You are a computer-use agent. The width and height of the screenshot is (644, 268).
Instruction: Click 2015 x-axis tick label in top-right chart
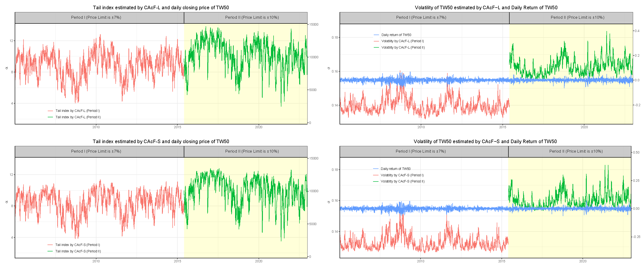pyautogui.click(x=502, y=127)
